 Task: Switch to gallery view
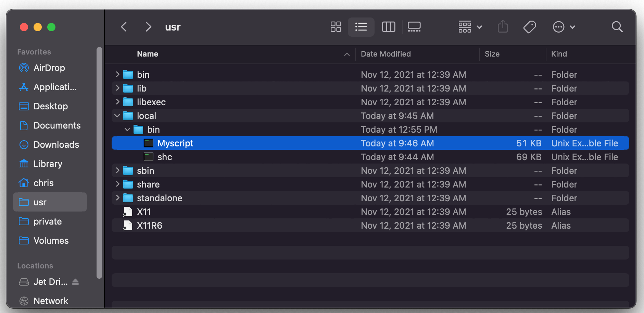tap(414, 27)
